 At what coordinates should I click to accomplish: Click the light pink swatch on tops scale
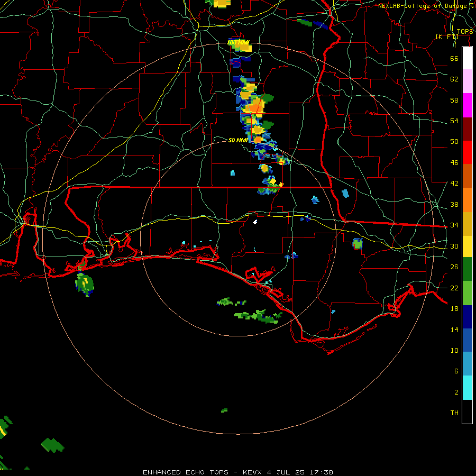click(467, 81)
